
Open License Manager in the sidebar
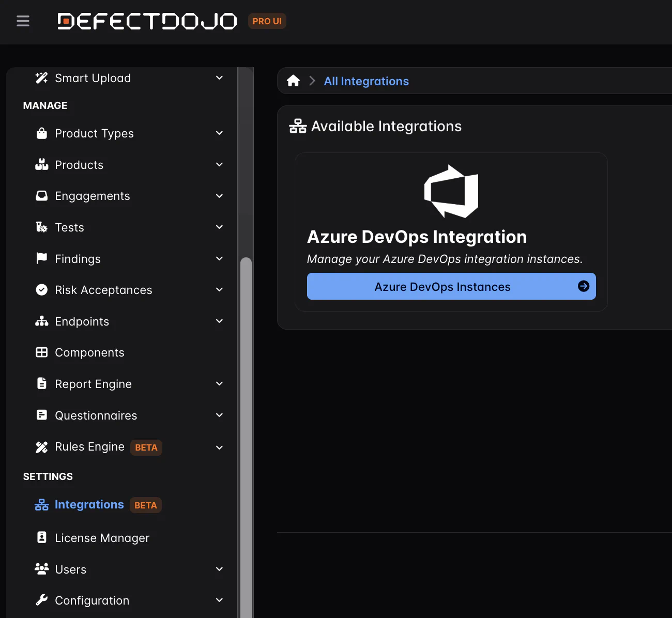click(102, 538)
